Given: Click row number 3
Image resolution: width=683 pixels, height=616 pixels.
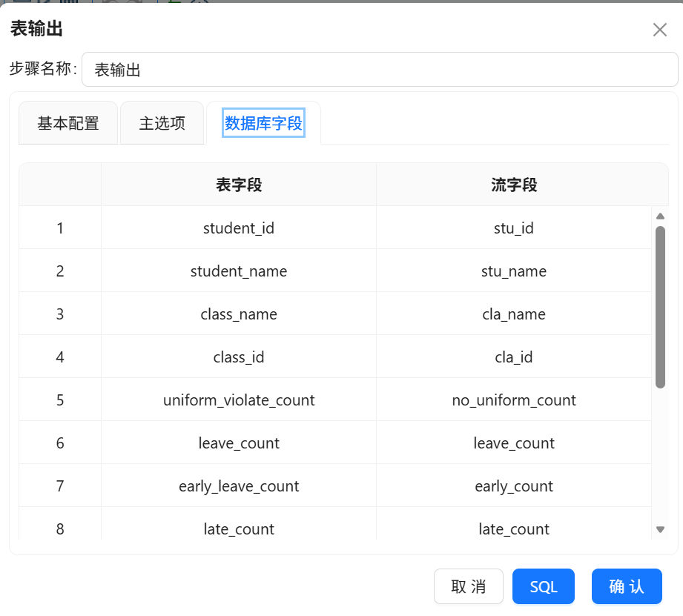Looking at the screenshot, I should pyautogui.click(x=60, y=314).
